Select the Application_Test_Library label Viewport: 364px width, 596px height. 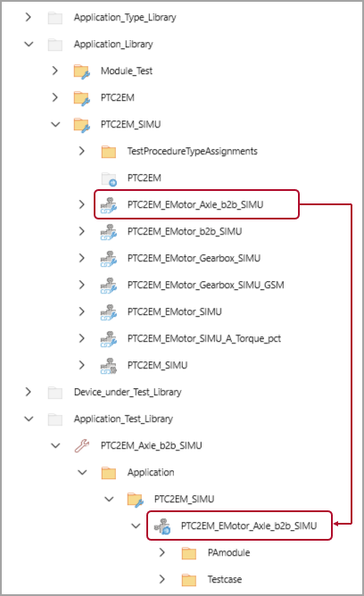point(123,418)
